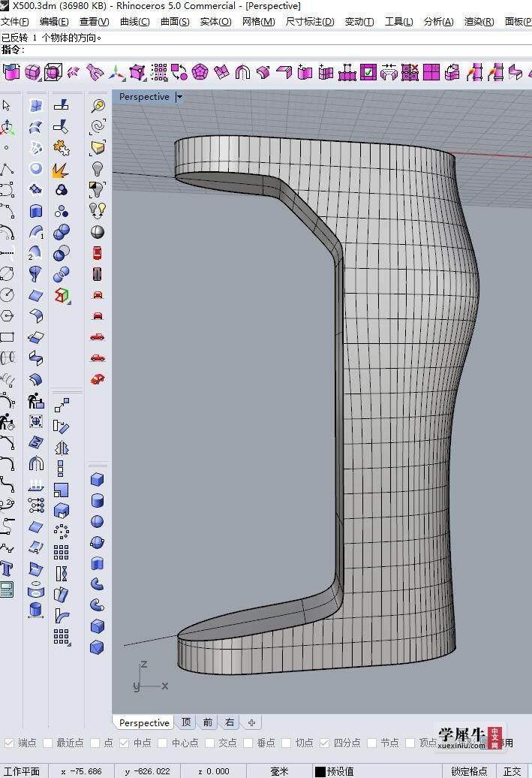532x778 pixels.
Task: Click the 工作平面 status pane
Action: (22, 771)
